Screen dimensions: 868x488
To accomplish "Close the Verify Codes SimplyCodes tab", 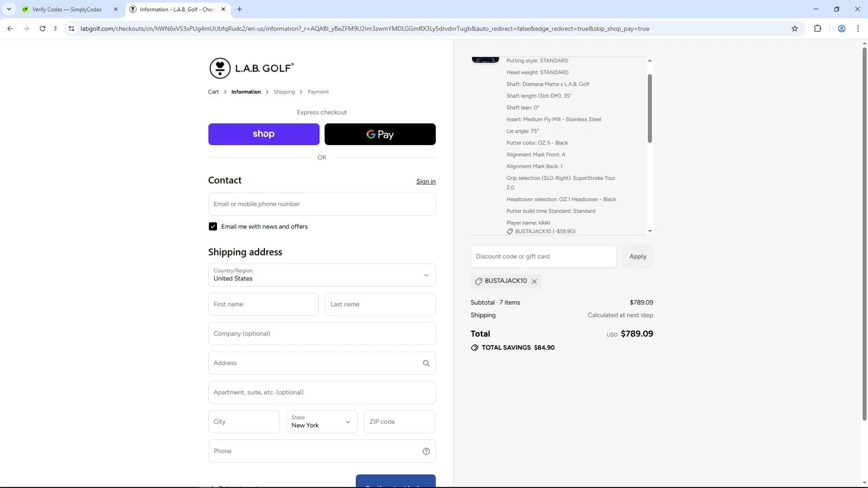I will click(x=116, y=9).
